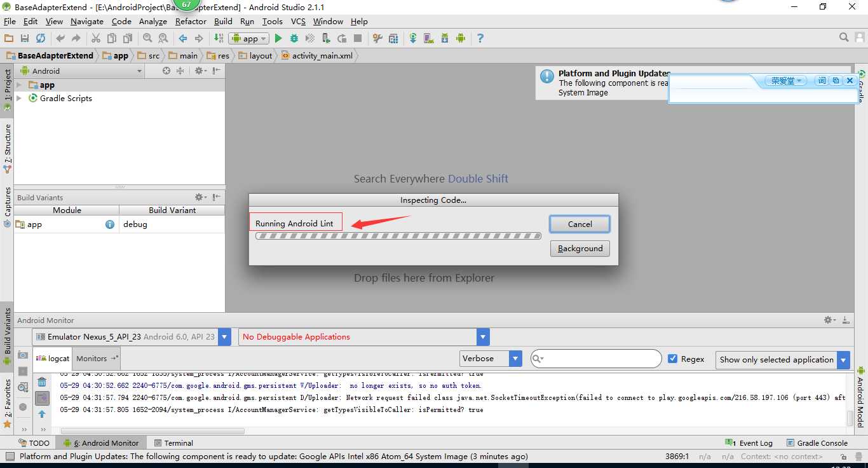The image size is (868, 468).
Task: Click the up arrow in logcat sidebar
Action: [42, 414]
